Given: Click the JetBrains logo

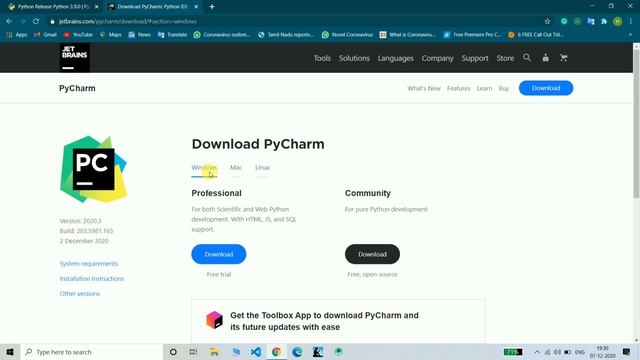Looking at the screenshot, I should pyautogui.click(x=75, y=58).
